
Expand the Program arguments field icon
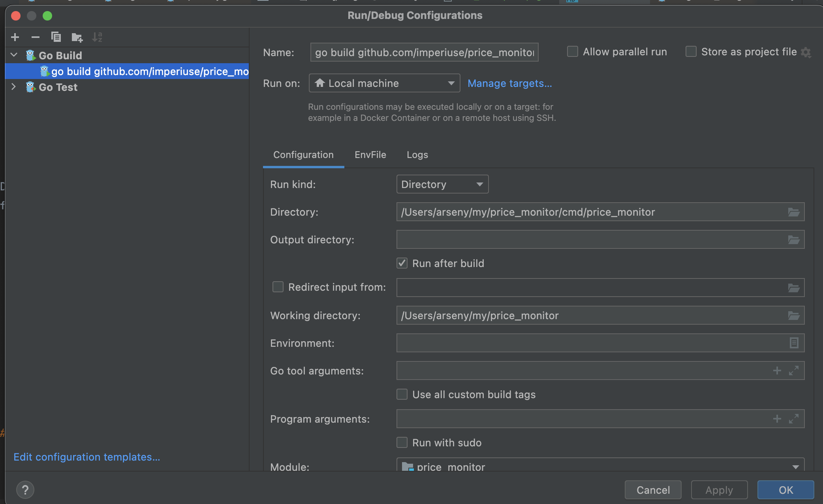click(x=794, y=419)
